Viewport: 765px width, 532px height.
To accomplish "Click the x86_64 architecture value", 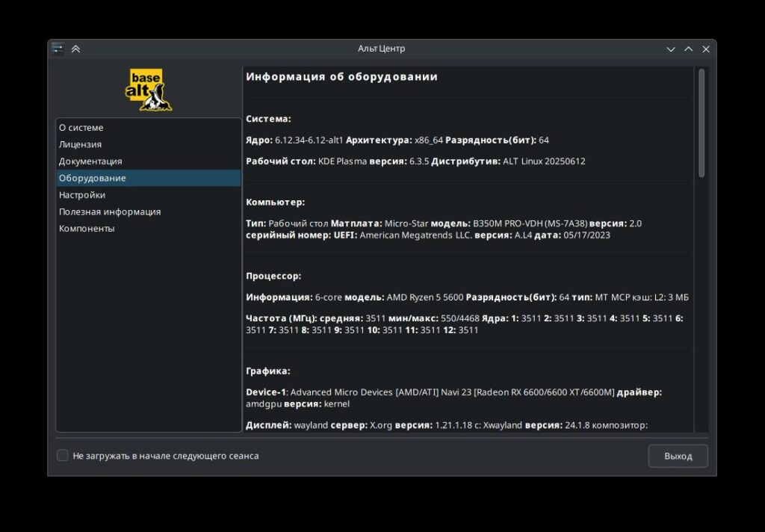I will pyautogui.click(x=429, y=140).
